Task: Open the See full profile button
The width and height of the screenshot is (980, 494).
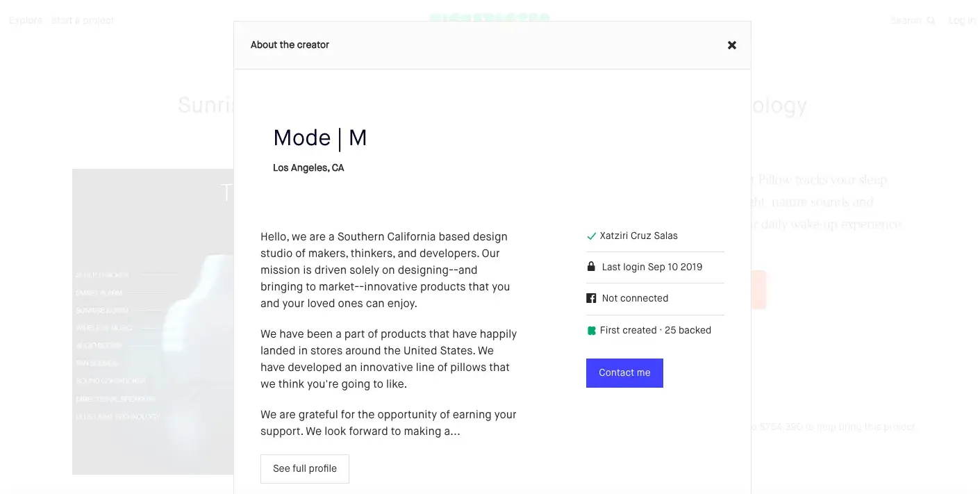Action: point(305,469)
